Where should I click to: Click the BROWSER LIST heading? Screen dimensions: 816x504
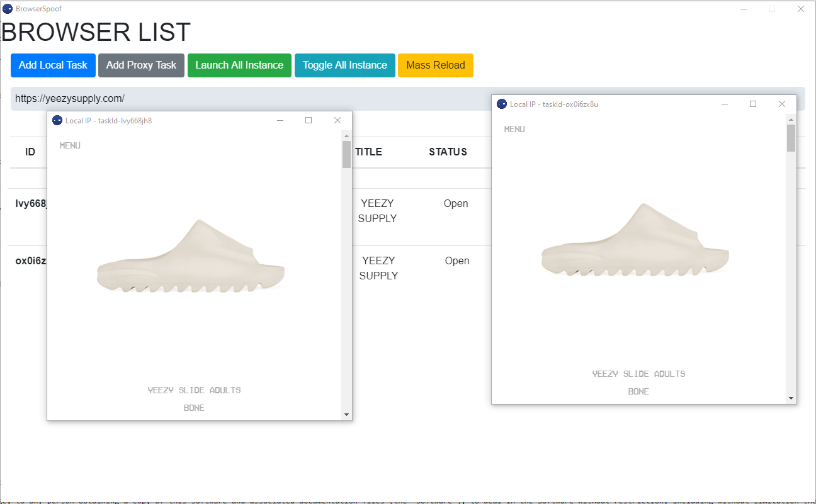[x=96, y=33]
